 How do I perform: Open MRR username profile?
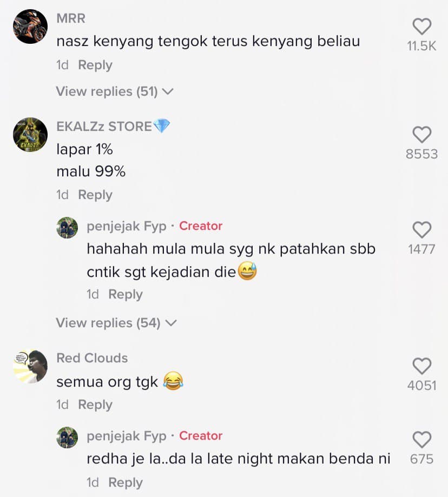(x=71, y=18)
